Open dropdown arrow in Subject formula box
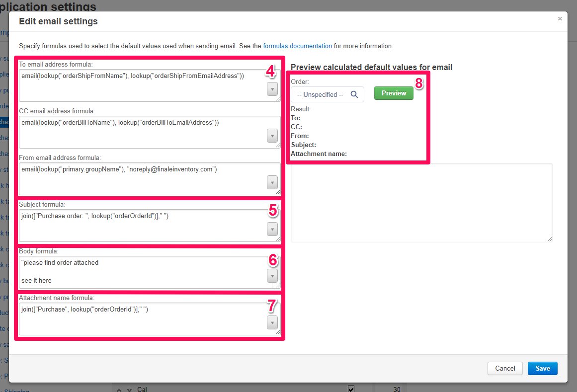The height and width of the screenshot is (392, 577). point(272,229)
